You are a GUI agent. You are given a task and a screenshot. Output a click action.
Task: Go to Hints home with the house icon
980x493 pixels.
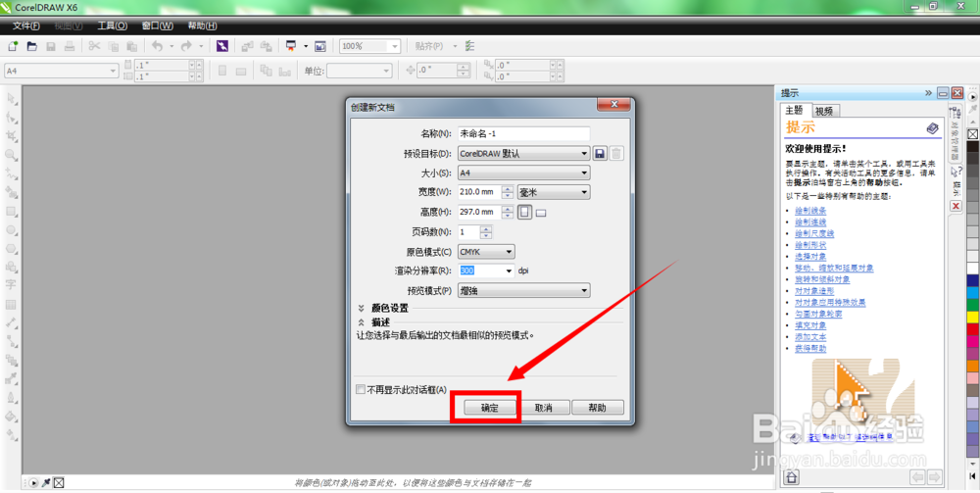791,477
